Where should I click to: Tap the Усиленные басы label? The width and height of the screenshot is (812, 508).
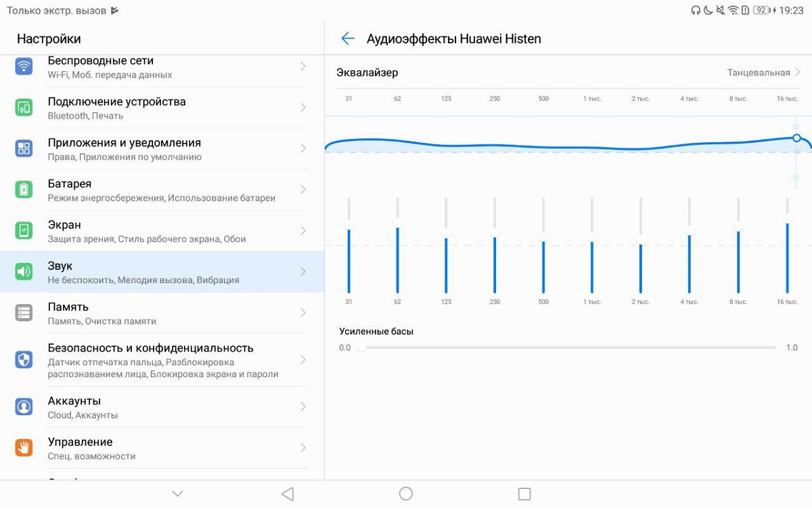[x=376, y=331]
